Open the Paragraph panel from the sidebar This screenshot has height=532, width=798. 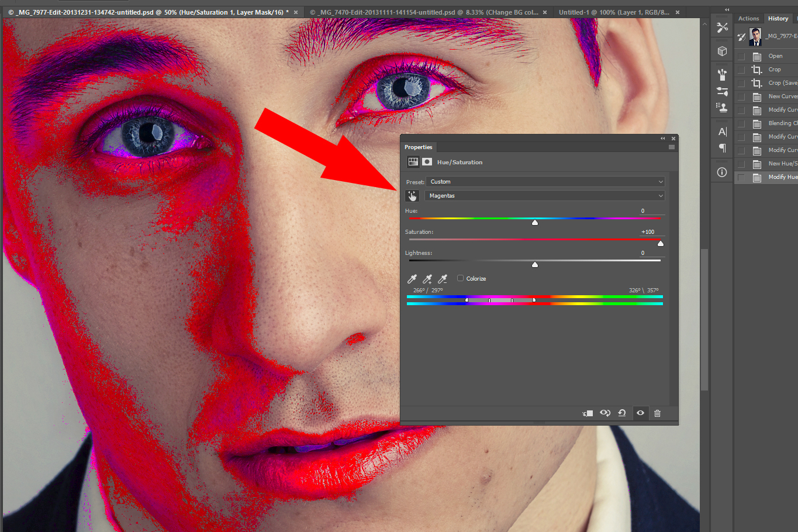(x=721, y=148)
